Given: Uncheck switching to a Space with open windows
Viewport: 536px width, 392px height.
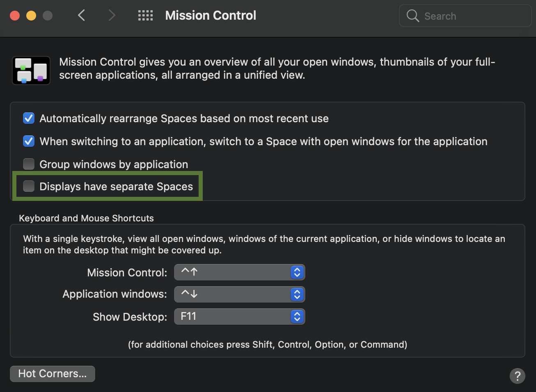Looking at the screenshot, I should tap(29, 141).
